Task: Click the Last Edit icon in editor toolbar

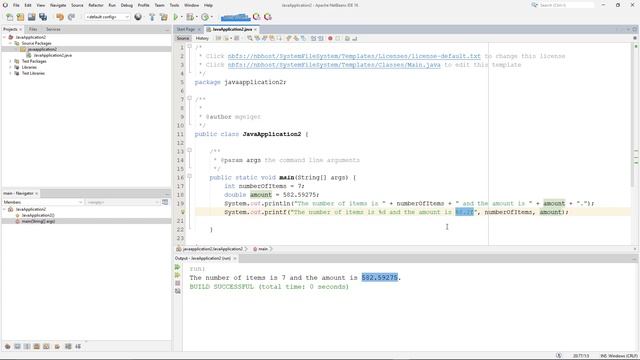Action: pos(218,38)
